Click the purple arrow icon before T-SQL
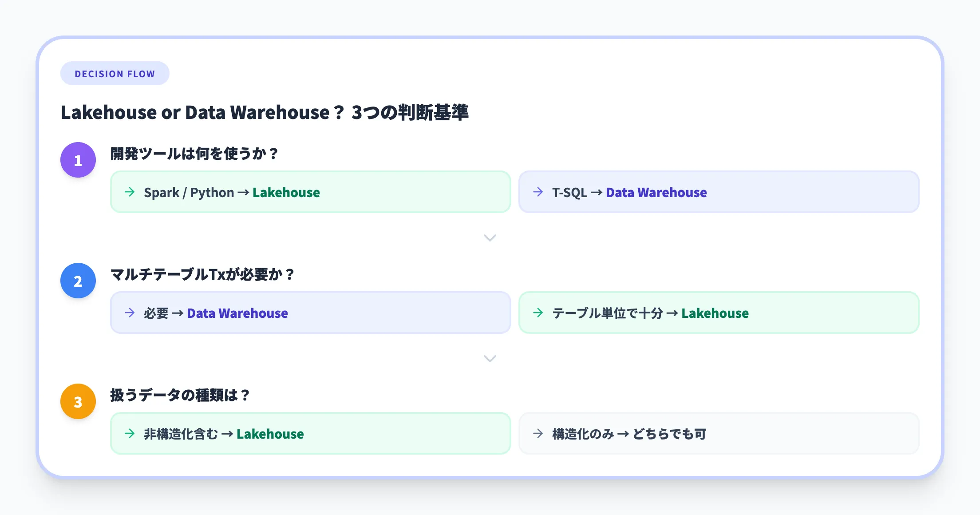980x515 pixels. (537, 192)
